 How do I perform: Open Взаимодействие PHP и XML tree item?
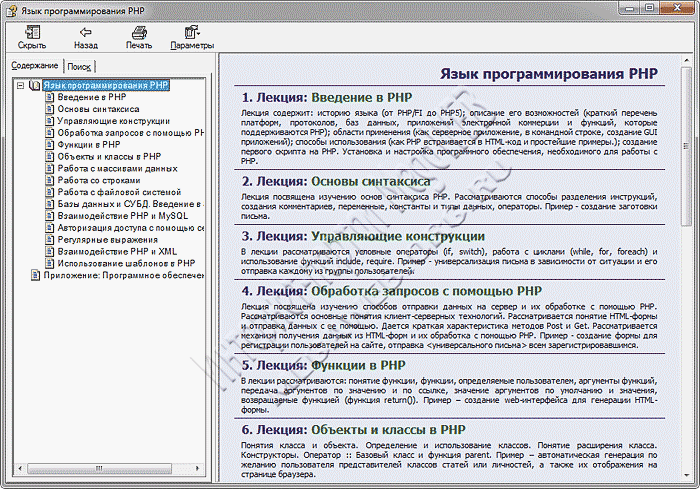[x=117, y=251]
